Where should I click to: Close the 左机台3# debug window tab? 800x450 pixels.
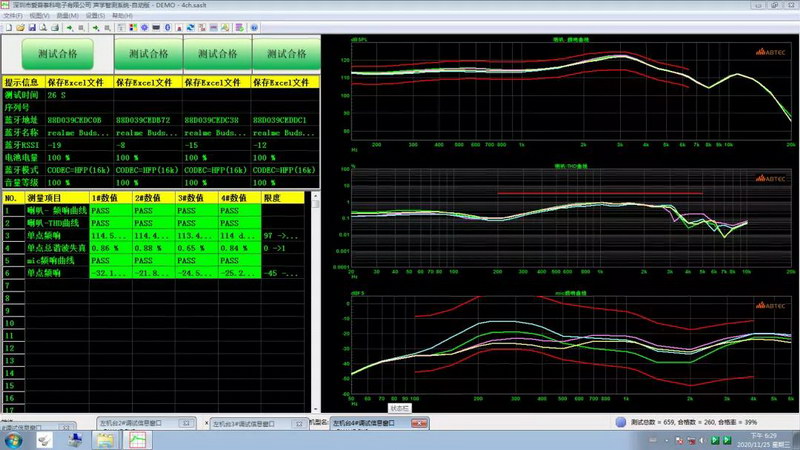pos(299,423)
